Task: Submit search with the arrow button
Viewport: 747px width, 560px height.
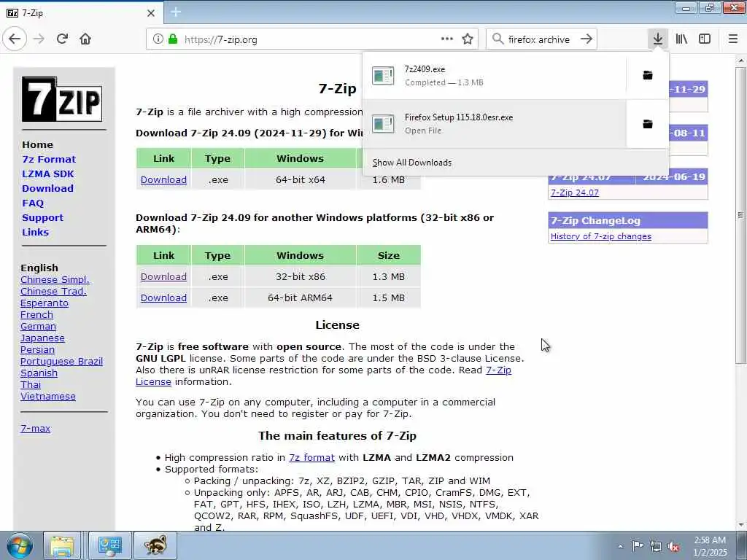Action: [587, 39]
